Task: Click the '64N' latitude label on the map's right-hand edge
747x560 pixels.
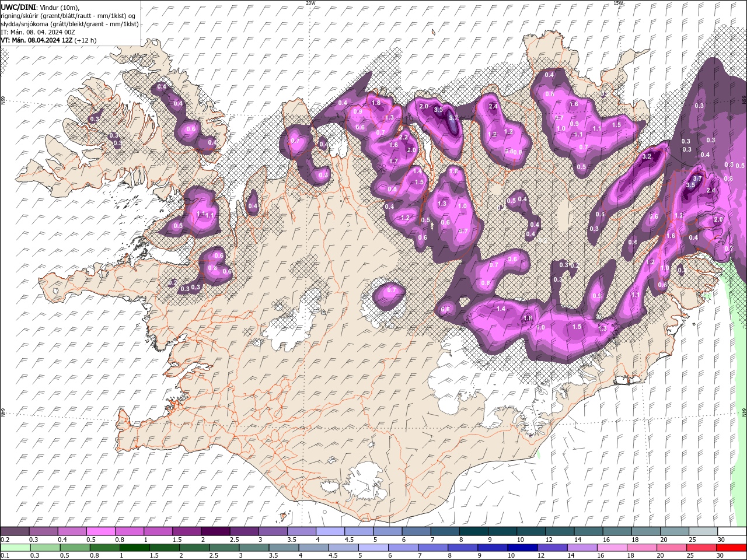Action: pos(744,412)
